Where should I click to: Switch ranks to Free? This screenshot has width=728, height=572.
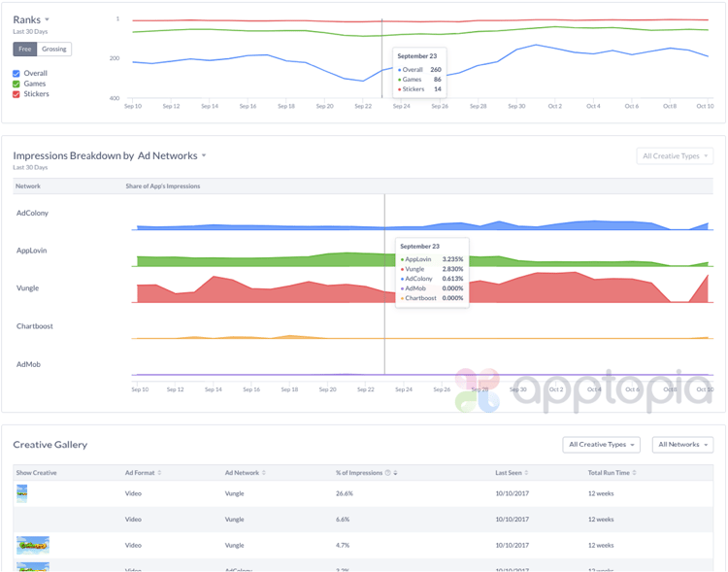25,49
